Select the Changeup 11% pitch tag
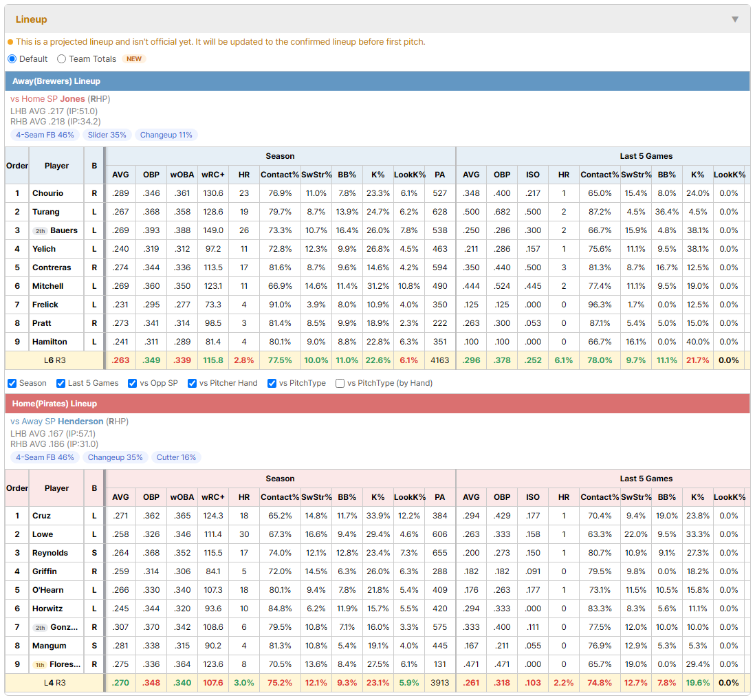Viewport: 755px width, 700px height. click(x=166, y=135)
